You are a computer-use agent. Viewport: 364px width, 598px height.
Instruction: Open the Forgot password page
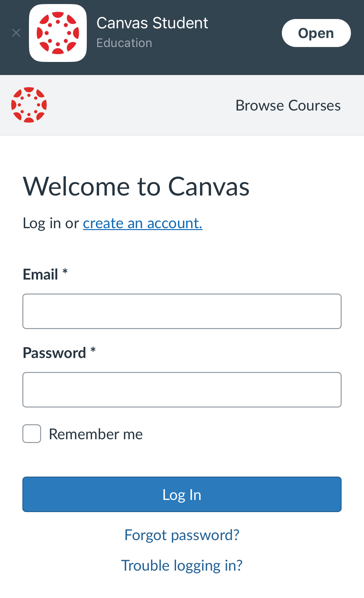coord(182,535)
